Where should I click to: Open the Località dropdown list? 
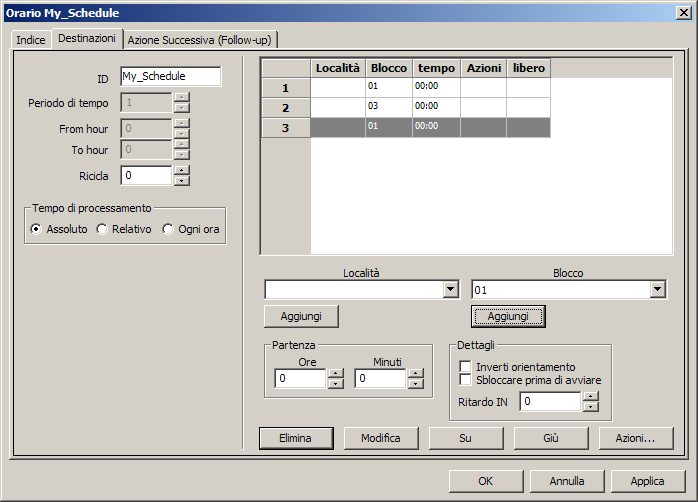tap(449, 290)
